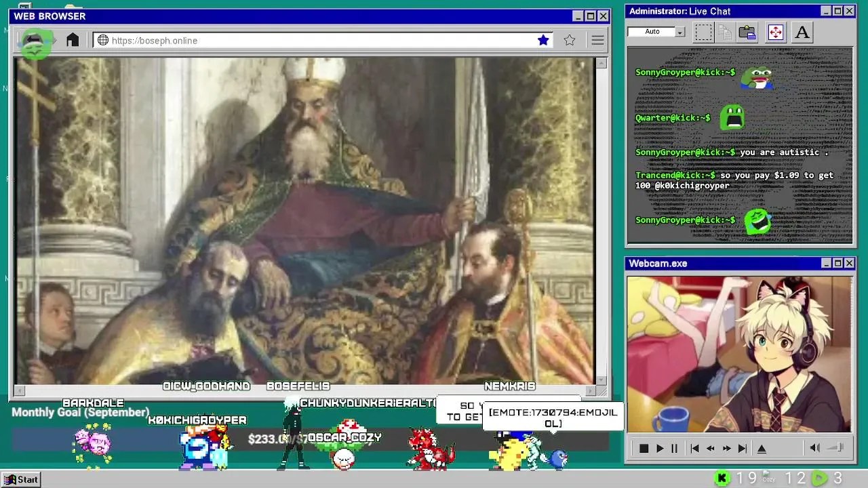
Task: Click the fast-forward button in Webcam.exe
Action: 726,449
